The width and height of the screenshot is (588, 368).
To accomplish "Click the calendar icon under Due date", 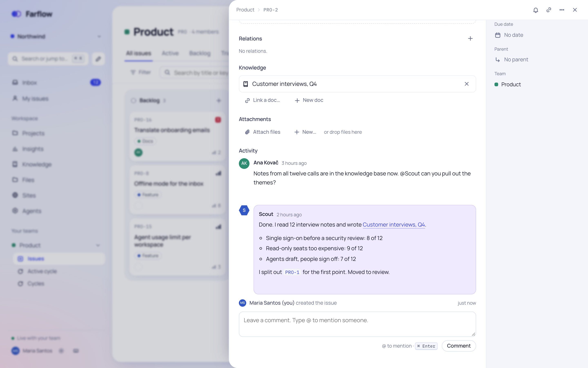I will (498, 35).
